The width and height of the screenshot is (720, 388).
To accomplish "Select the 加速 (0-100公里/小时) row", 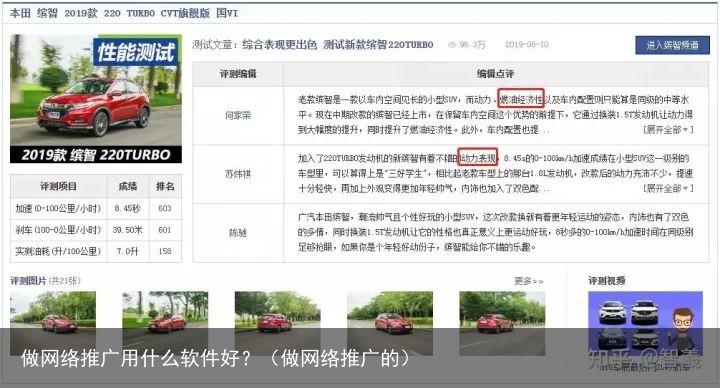I will (x=96, y=208).
